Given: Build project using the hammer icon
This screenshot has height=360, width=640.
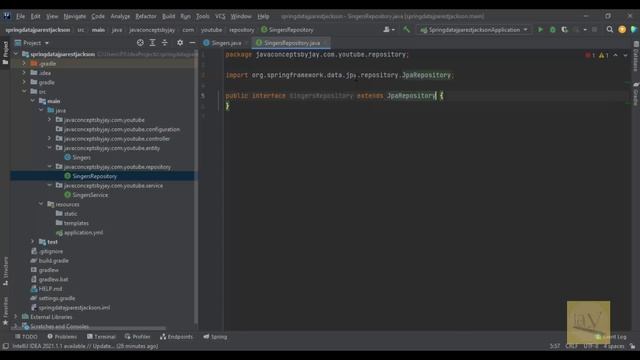Looking at the screenshot, I should point(406,30).
